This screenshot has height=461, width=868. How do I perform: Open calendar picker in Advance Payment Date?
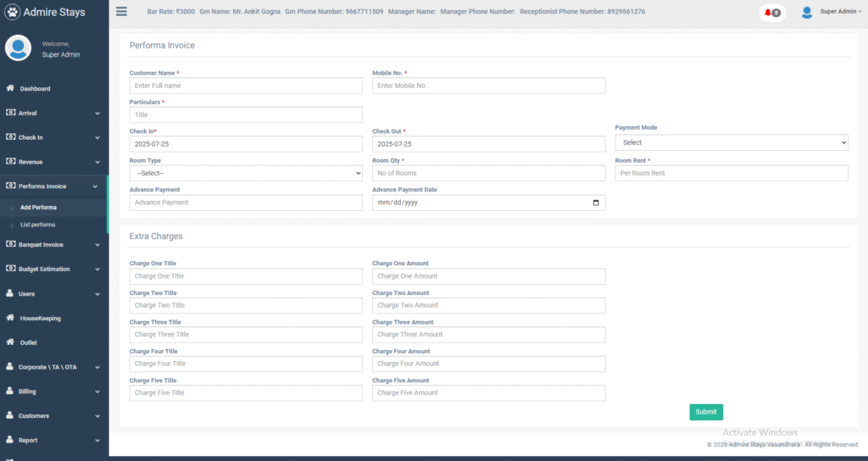coord(596,203)
